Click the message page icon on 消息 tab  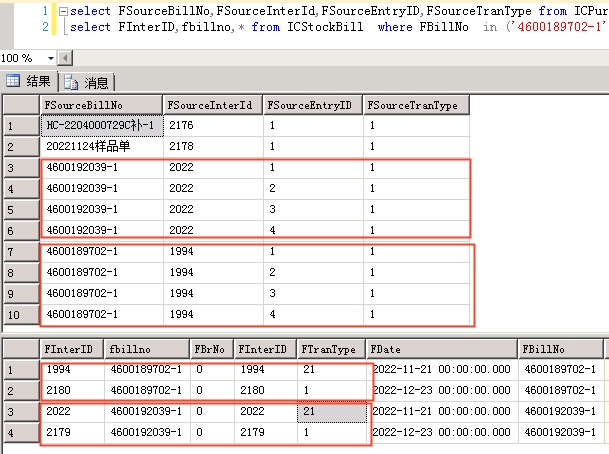pyautogui.click(x=72, y=80)
